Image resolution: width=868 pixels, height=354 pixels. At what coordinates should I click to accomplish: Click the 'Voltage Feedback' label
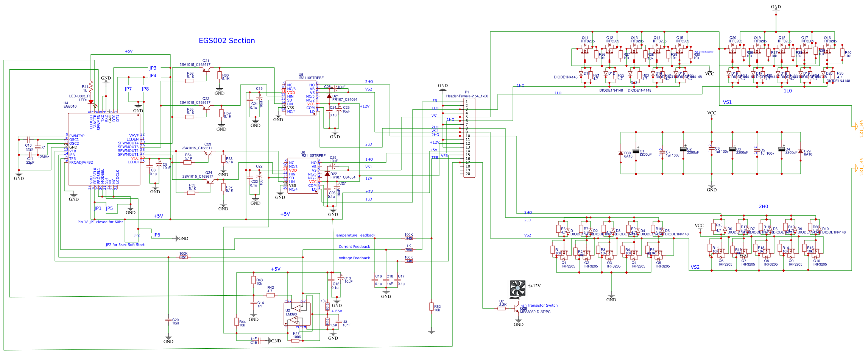[354, 258]
